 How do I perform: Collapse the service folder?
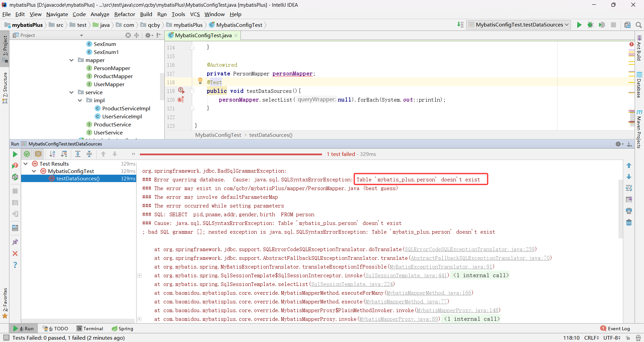click(71, 92)
